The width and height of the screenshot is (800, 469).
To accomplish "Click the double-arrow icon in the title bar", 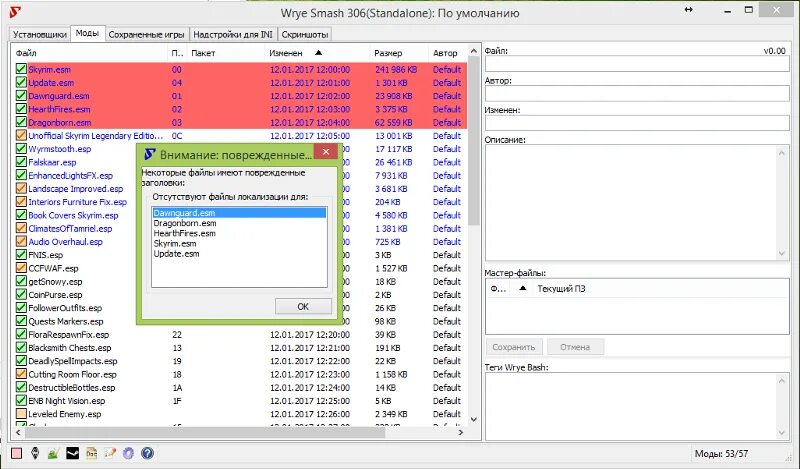I will [689, 10].
